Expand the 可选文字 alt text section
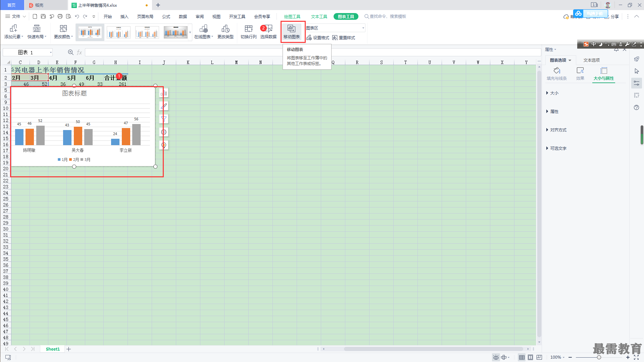644x362 pixels. tap(556, 148)
